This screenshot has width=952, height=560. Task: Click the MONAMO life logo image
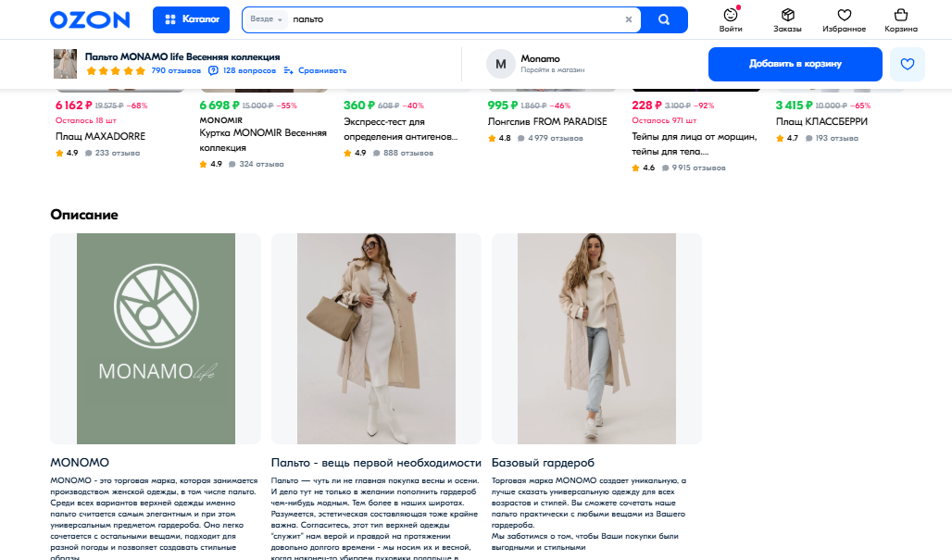[156, 339]
